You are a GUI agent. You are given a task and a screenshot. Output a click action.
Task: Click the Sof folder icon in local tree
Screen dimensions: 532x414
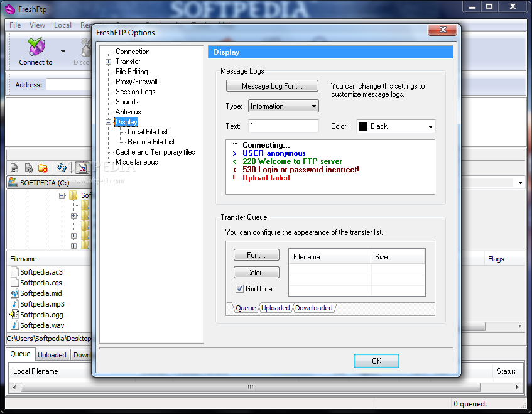tap(73, 195)
